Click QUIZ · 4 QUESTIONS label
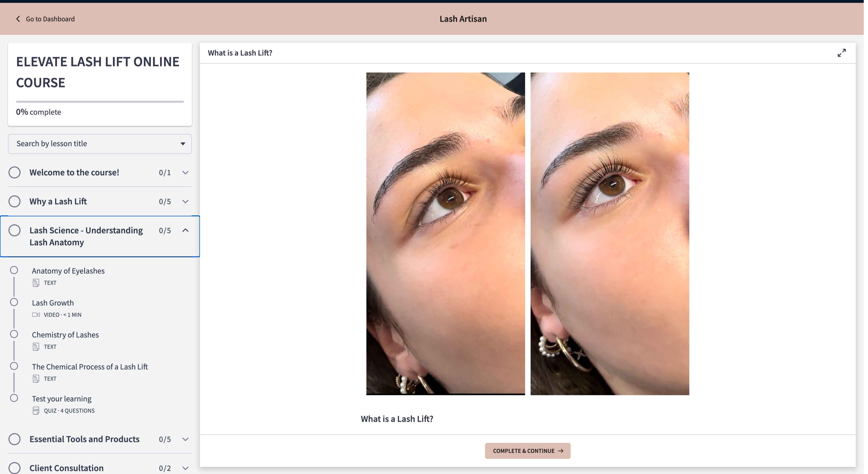Viewport: 868px width, 474px height. (x=69, y=411)
